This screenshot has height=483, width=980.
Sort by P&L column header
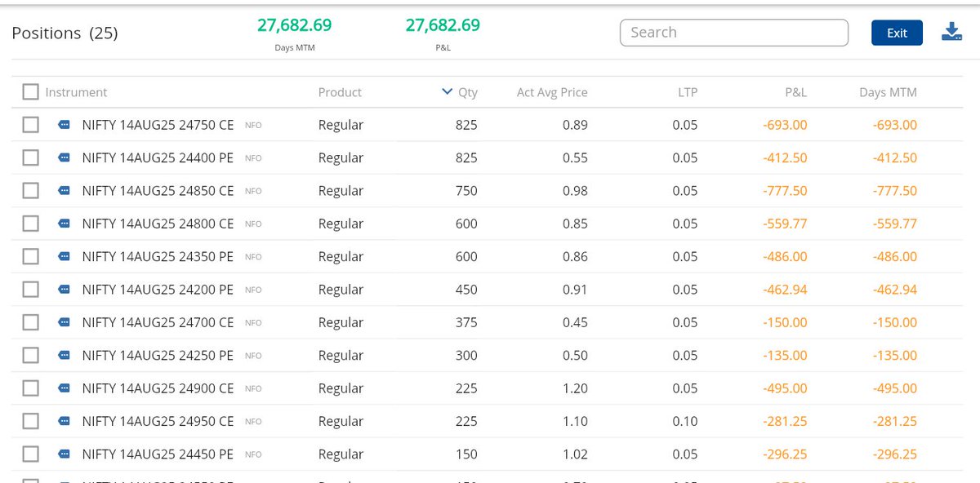795,92
